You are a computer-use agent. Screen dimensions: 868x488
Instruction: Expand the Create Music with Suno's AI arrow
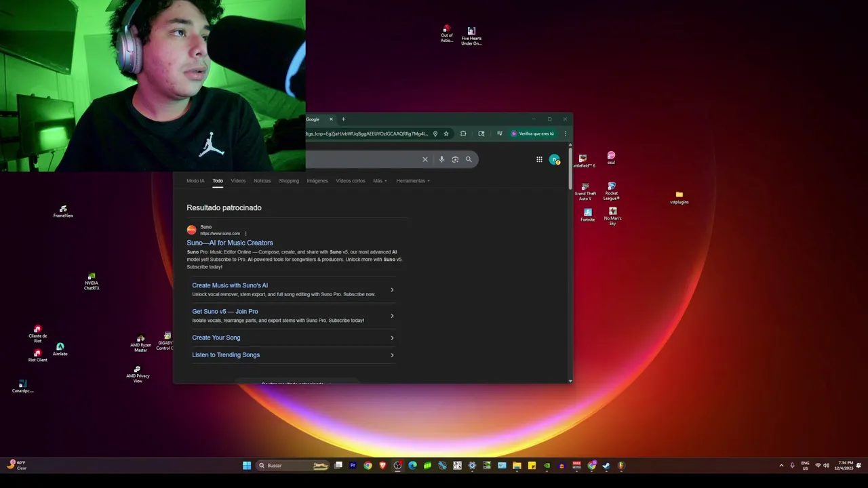point(392,290)
